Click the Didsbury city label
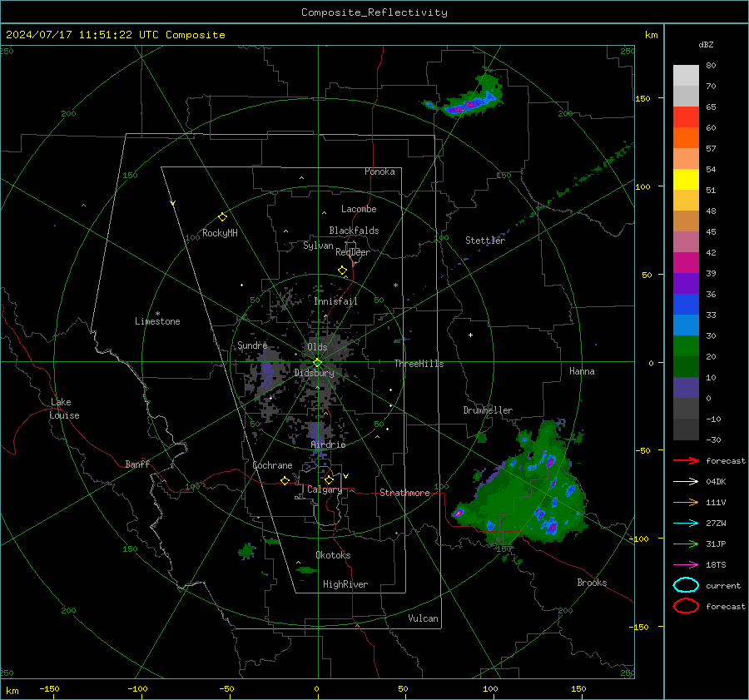The height and width of the screenshot is (700, 749). click(314, 373)
